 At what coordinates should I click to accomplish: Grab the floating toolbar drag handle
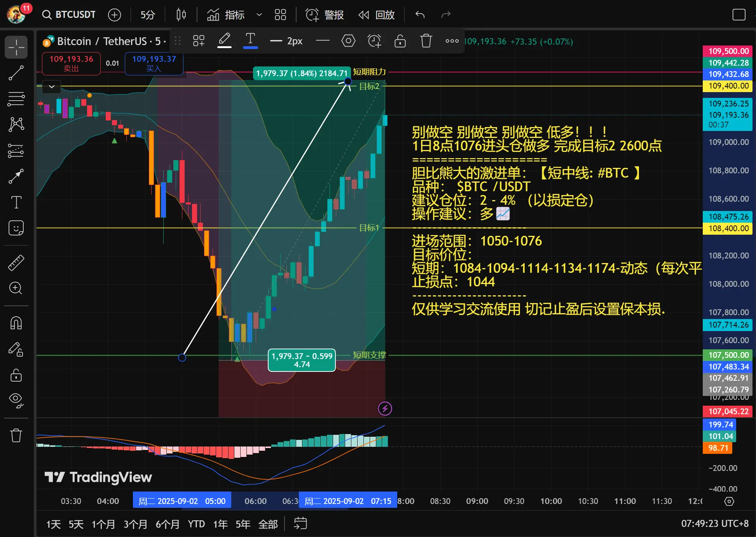click(x=178, y=41)
